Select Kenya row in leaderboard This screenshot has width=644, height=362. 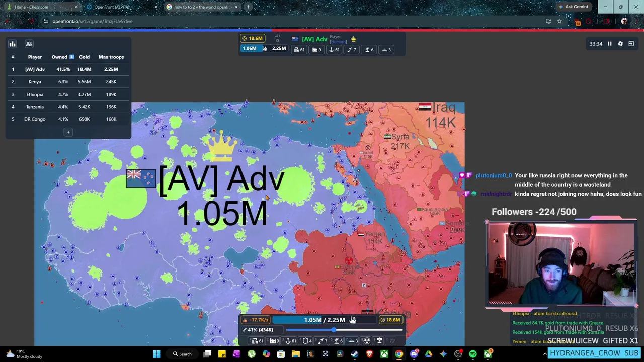point(68,82)
